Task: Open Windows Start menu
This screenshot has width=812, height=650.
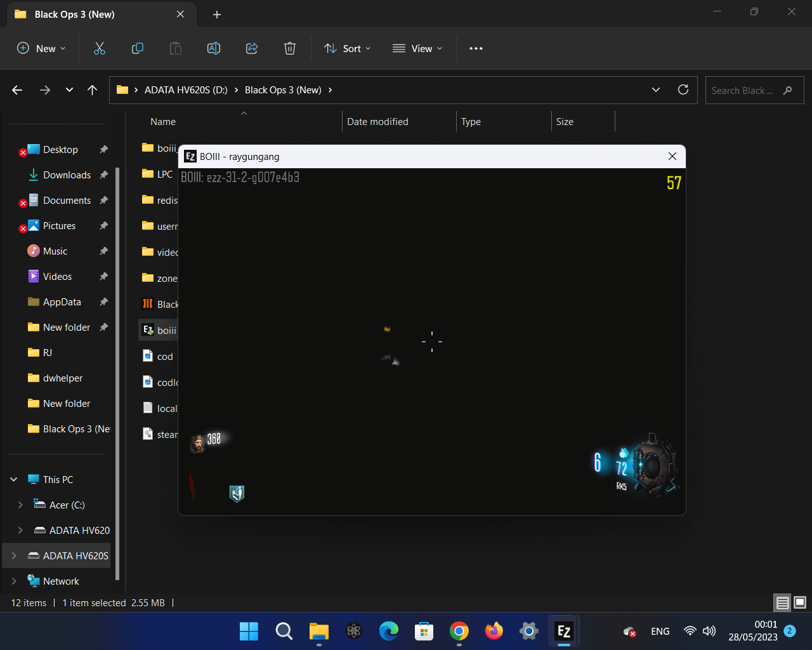Action: coord(249,631)
